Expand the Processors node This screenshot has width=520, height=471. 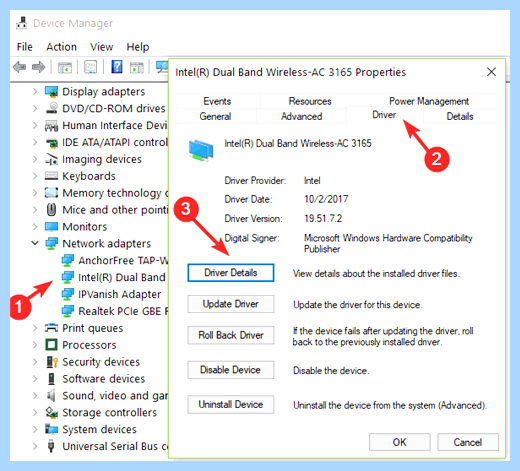(35, 345)
